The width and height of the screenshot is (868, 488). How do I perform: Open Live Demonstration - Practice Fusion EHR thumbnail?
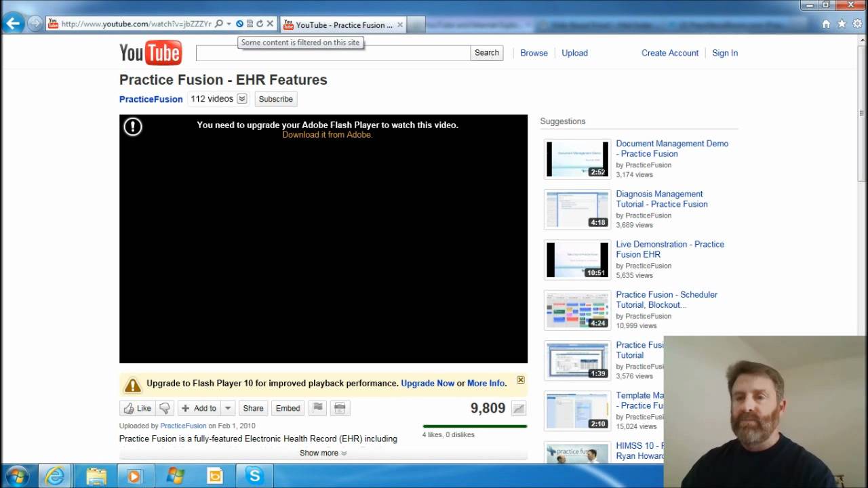(x=577, y=260)
